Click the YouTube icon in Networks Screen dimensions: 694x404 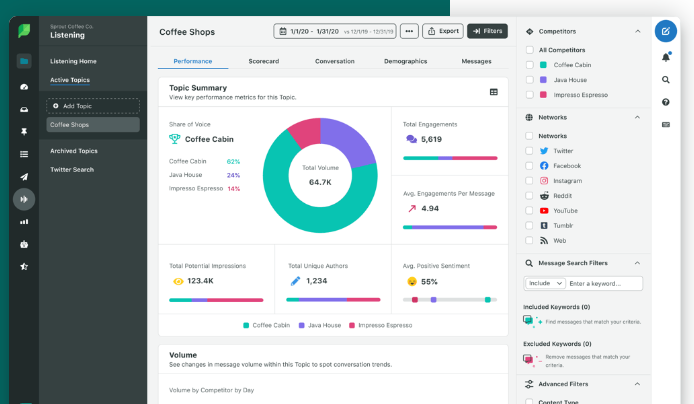(x=544, y=211)
